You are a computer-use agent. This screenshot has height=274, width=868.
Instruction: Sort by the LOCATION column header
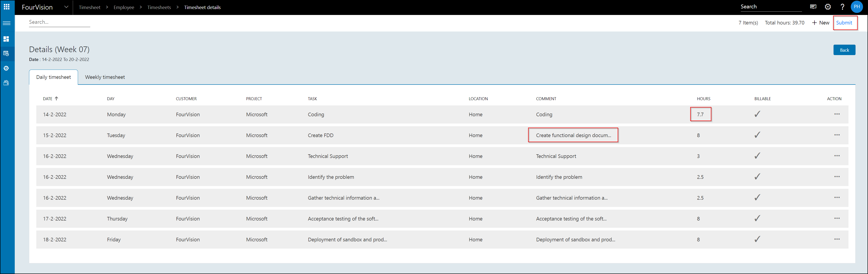478,99
